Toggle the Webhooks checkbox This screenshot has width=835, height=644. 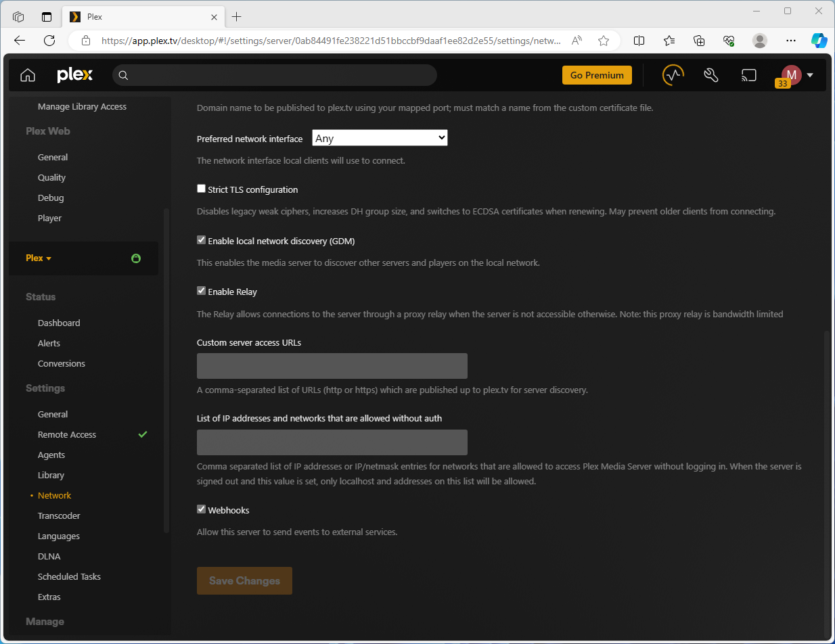click(x=201, y=509)
